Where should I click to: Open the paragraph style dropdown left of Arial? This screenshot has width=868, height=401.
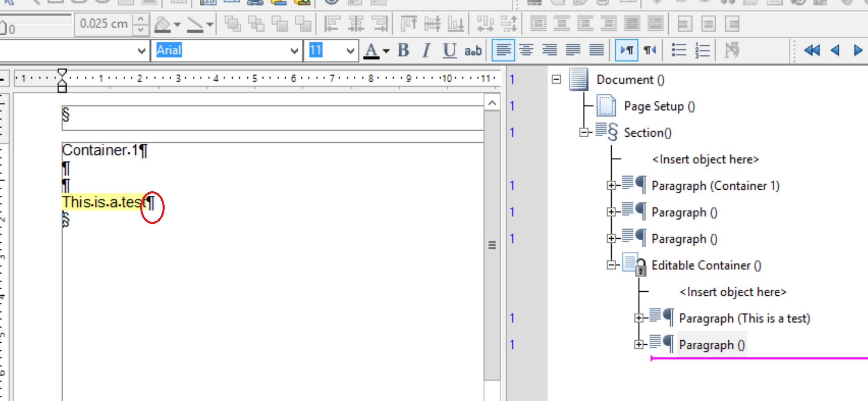pyautogui.click(x=141, y=51)
